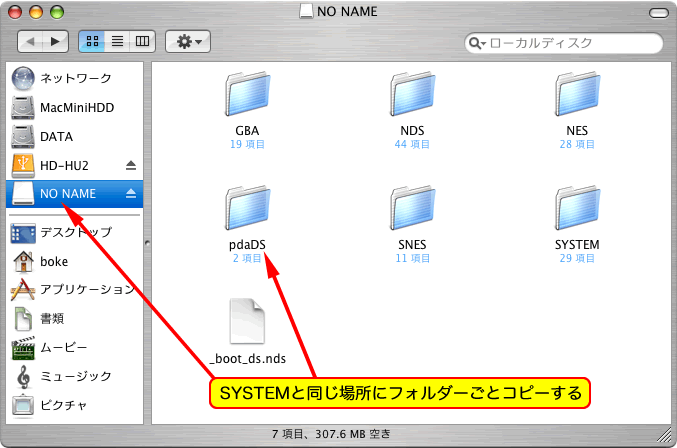The image size is (677, 448).
Task: Switch to list view mode
Action: (117, 41)
